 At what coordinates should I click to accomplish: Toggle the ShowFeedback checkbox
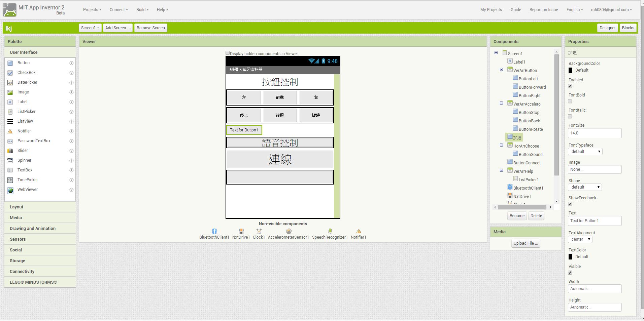[570, 204]
